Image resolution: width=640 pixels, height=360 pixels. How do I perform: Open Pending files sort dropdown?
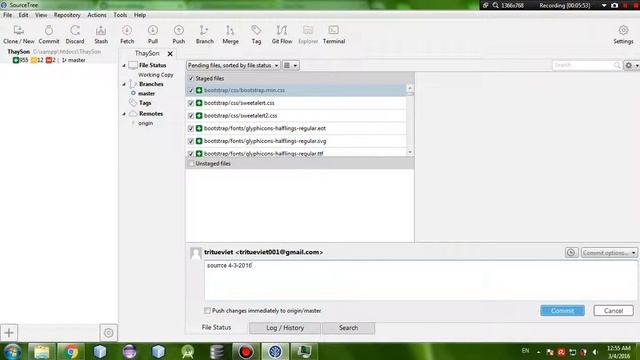[x=233, y=65]
